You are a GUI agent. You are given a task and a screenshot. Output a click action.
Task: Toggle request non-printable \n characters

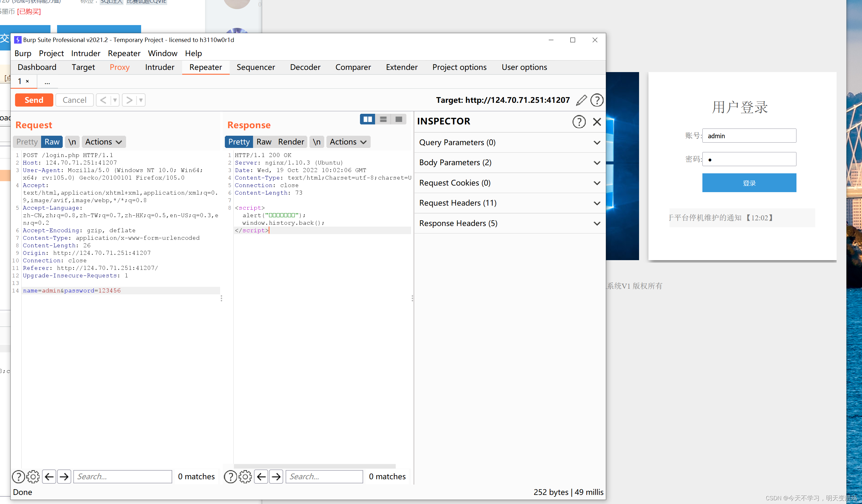tap(72, 142)
